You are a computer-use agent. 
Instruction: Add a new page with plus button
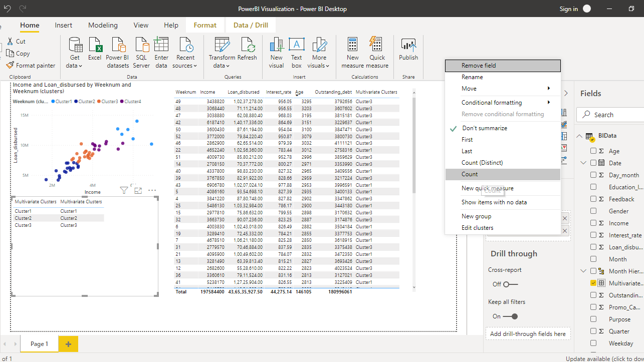click(68, 344)
